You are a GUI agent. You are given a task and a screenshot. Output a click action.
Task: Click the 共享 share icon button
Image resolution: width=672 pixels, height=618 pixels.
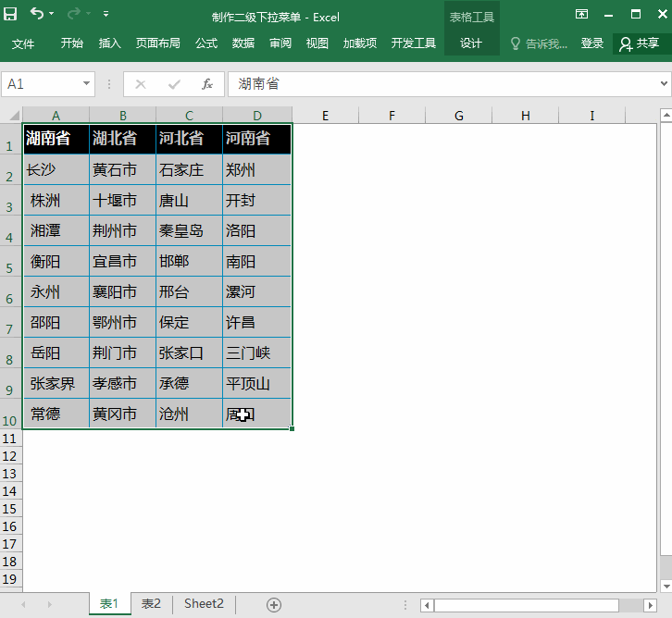[x=640, y=43]
